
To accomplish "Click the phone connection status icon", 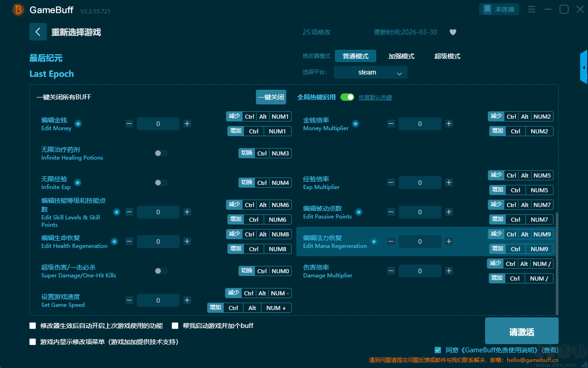I will click(487, 9).
